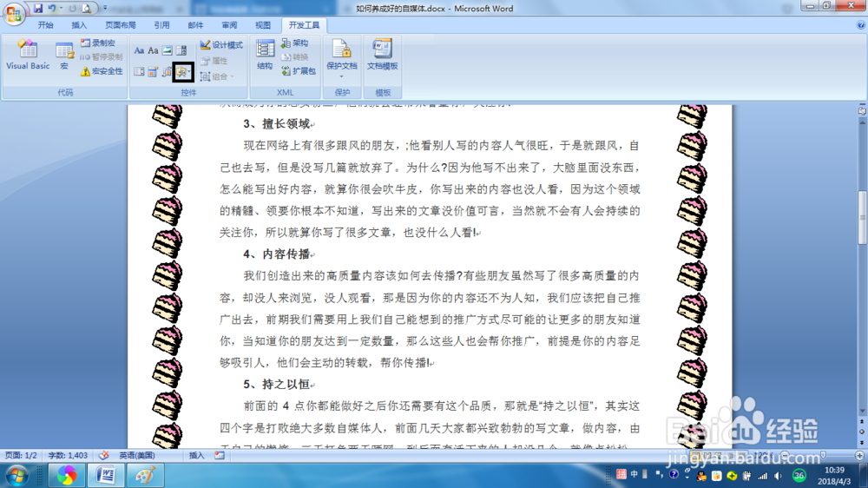Click zoom out minus button
This screenshot has height=488, width=868.
[785, 455]
